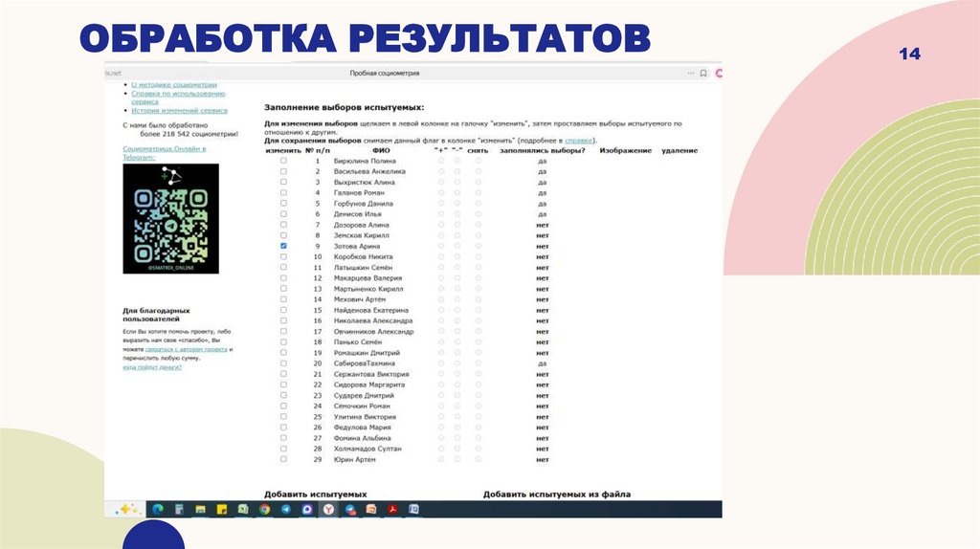This screenshot has width=980, height=549.
Task: Open the Справка по использованию сервиса link
Action: pyautogui.click(x=178, y=98)
